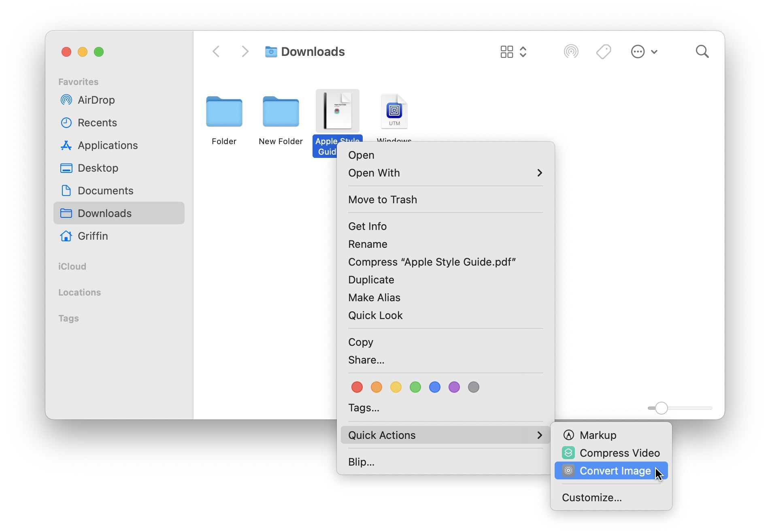Click the Edit Tags toolbar icon
This screenshot has width=770, height=532.
pos(603,52)
